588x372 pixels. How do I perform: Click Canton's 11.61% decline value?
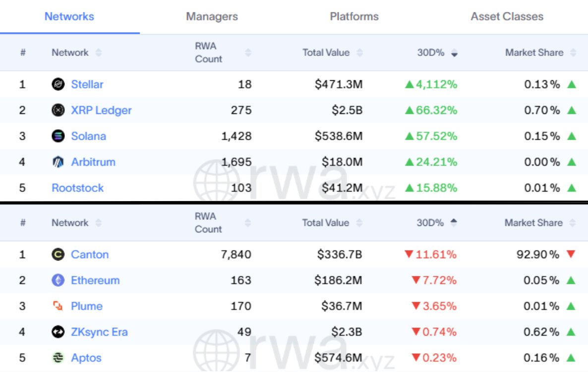click(431, 255)
